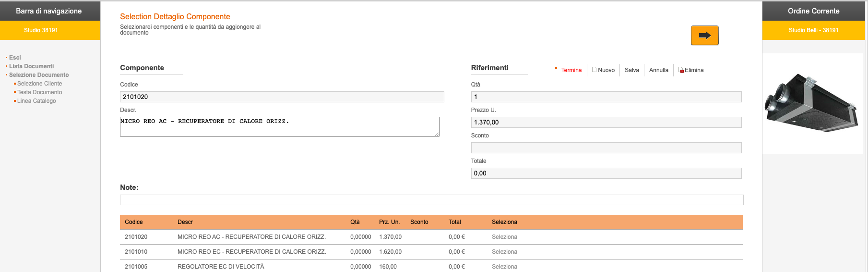This screenshot has width=868, height=272.
Task: Click Annulla to cancel changes
Action: (658, 70)
